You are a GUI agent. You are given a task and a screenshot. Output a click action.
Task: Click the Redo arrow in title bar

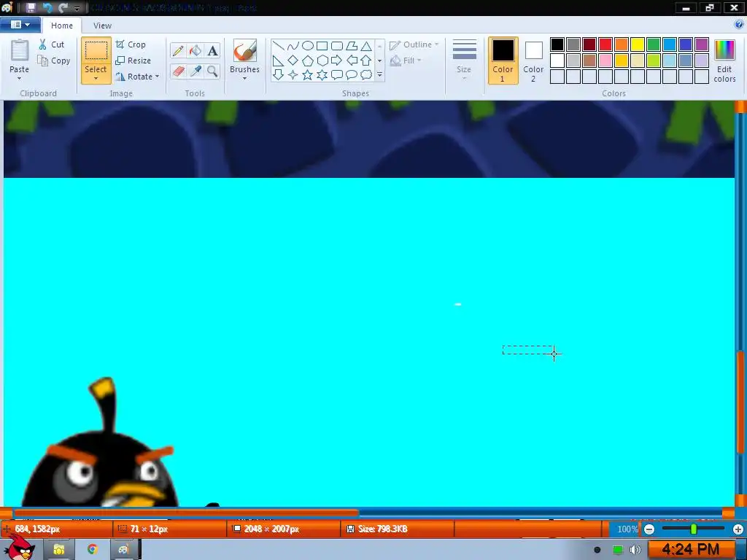click(x=63, y=7)
